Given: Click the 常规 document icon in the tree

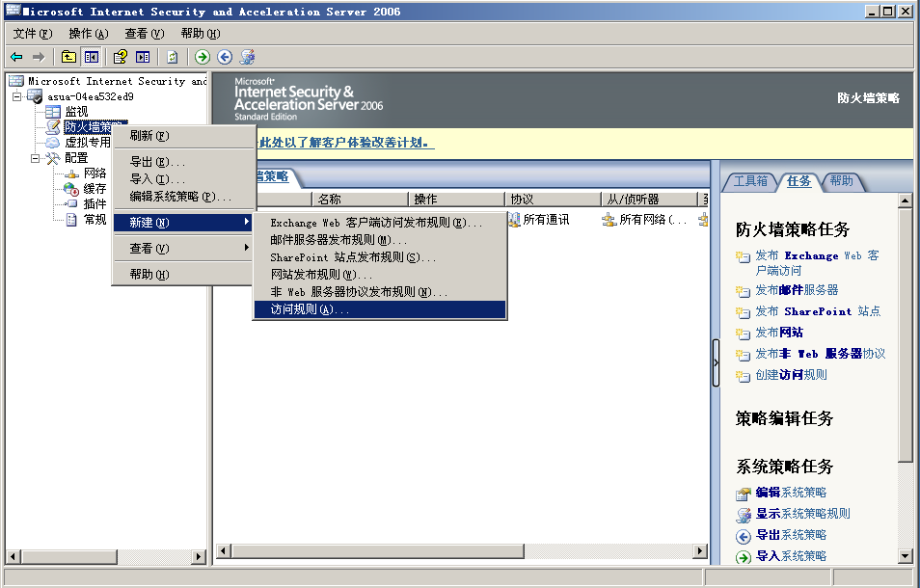Looking at the screenshot, I should [x=71, y=220].
